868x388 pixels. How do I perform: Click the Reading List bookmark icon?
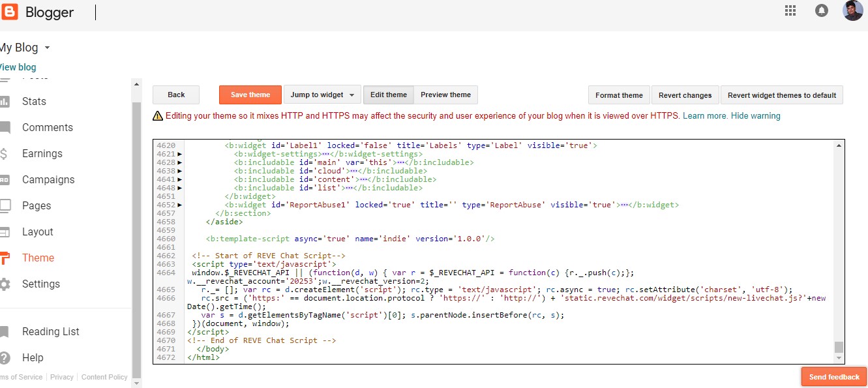point(5,332)
